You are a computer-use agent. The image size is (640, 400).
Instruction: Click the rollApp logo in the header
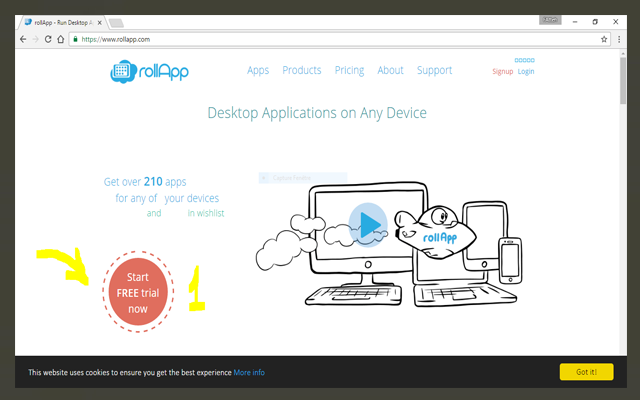[x=150, y=71]
